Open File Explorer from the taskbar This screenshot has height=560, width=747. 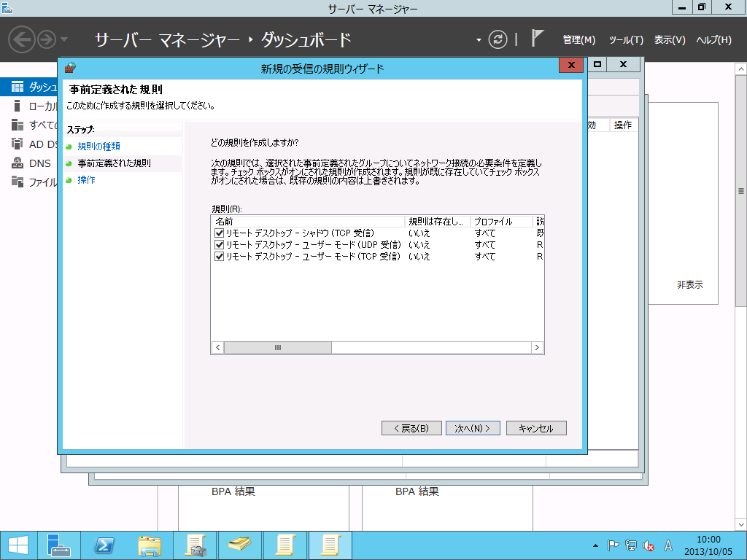click(149, 545)
